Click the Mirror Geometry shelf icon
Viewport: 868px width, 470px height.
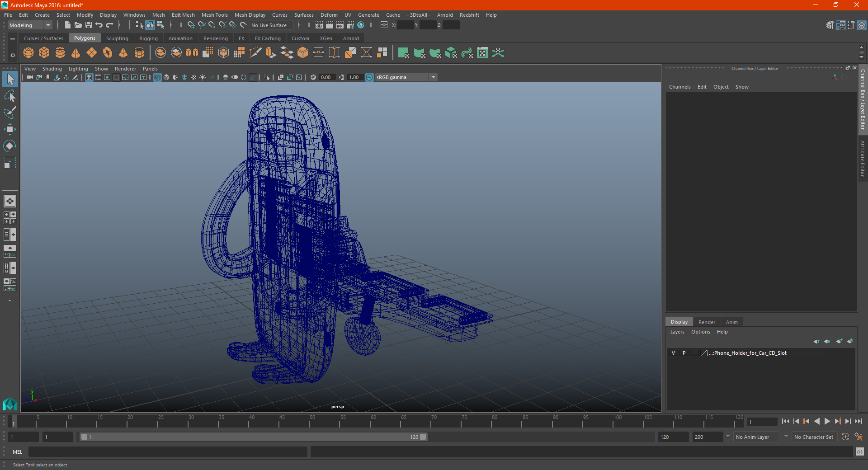192,53
